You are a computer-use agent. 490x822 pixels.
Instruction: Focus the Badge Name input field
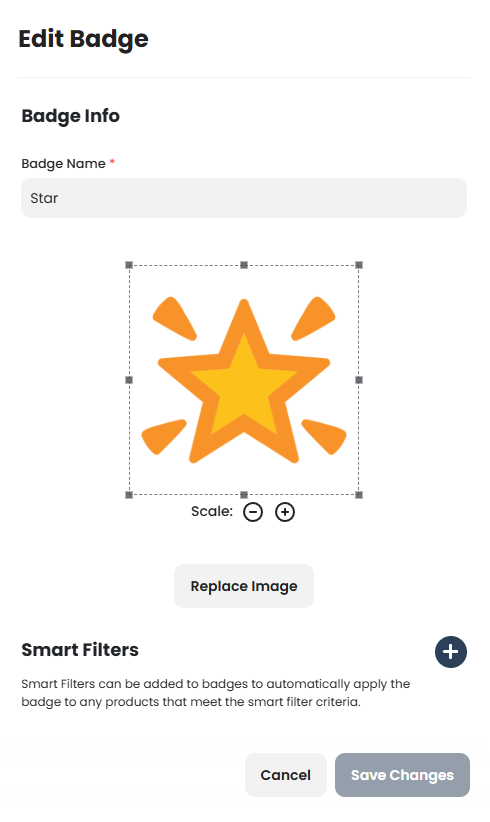[x=244, y=198]
